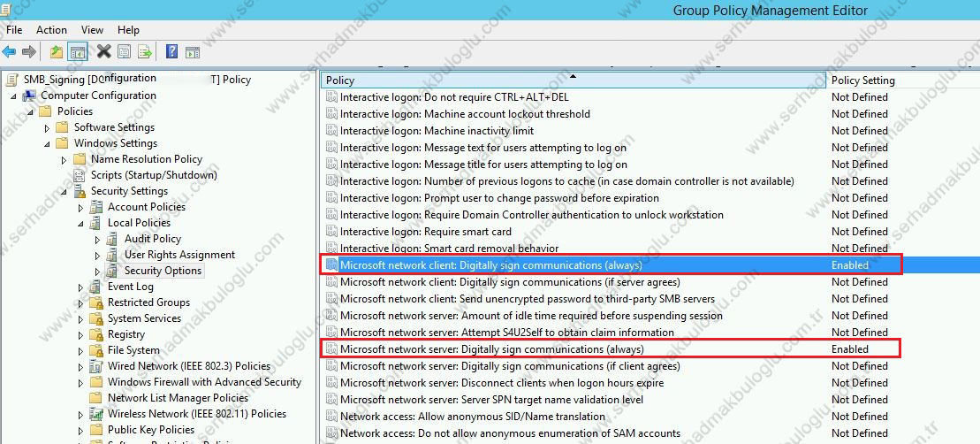Expand the Software Settings tree node
Screen dimensions: 980x444
[x=48, y=128]
